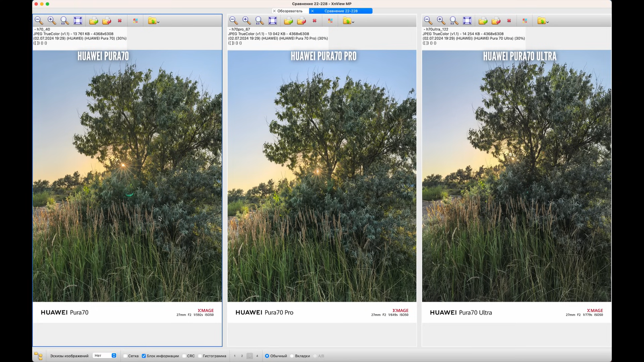Zoom in on the Pura70 Pro middle pane
Viewport: 644px width, 362px height.
246,21
